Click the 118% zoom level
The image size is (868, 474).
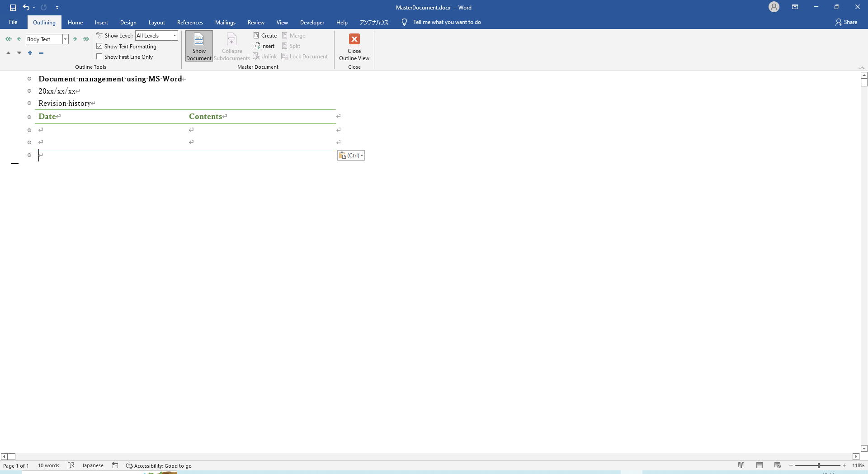pyautogui.click(x=858, y=465)
